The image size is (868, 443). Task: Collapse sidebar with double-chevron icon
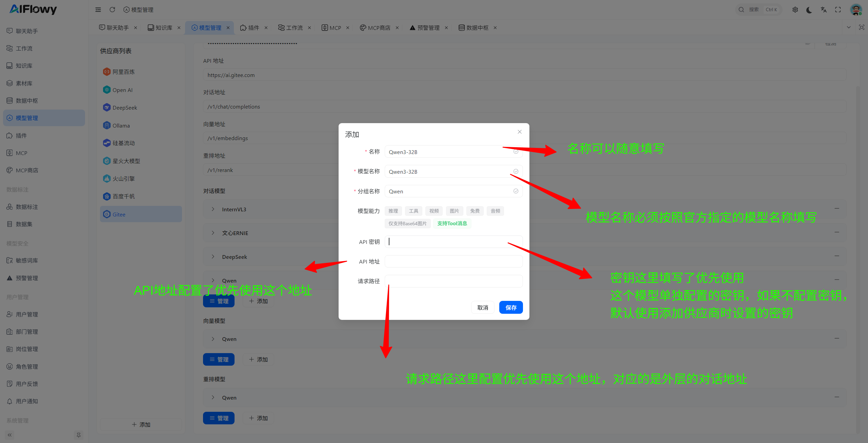click(x=9, y=435)
